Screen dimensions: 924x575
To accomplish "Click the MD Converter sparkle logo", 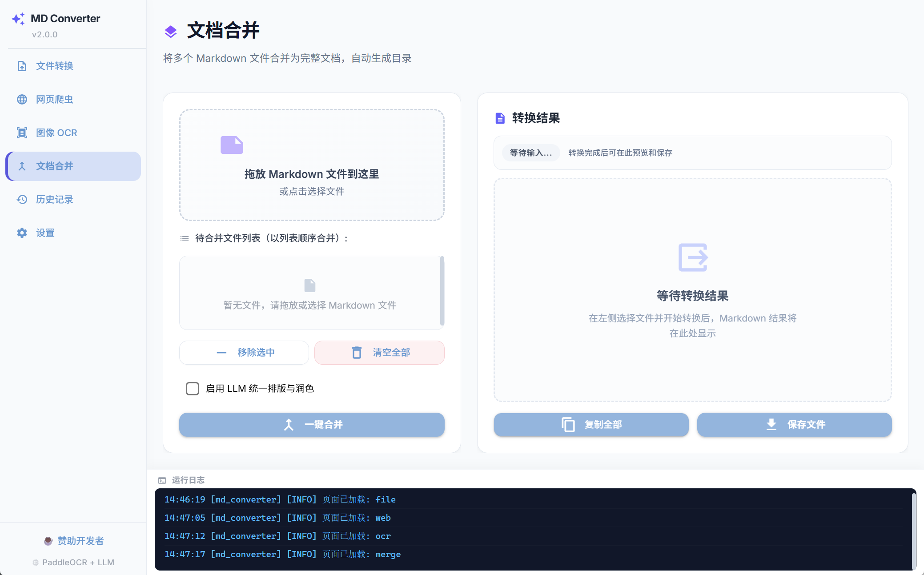I will point(17,19).
